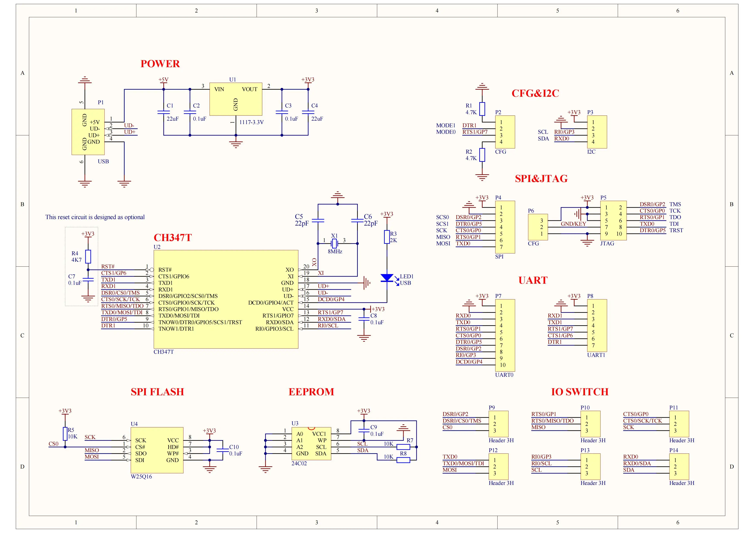Select the C6 22pF capacitor symbol

pos(357,220)
